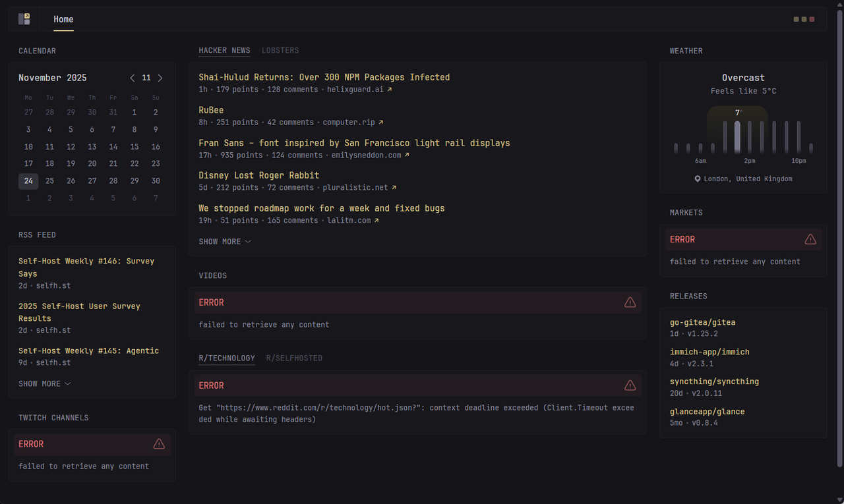Click external link arrow beside pluralistic.net
The width and height of the screenshot is (844, 504).
click(394, 188)
